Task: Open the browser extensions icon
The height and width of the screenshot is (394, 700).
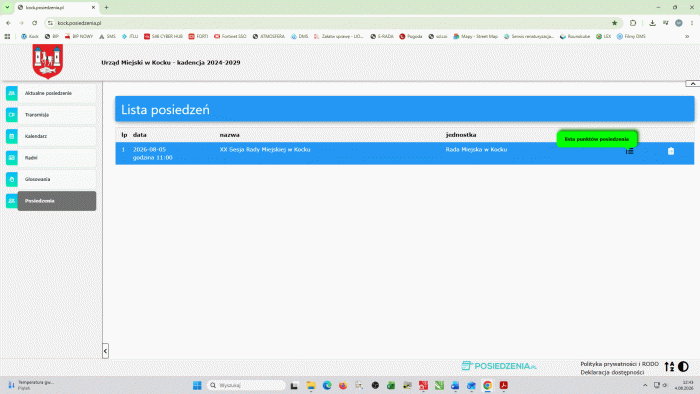Action: [633, 23]
